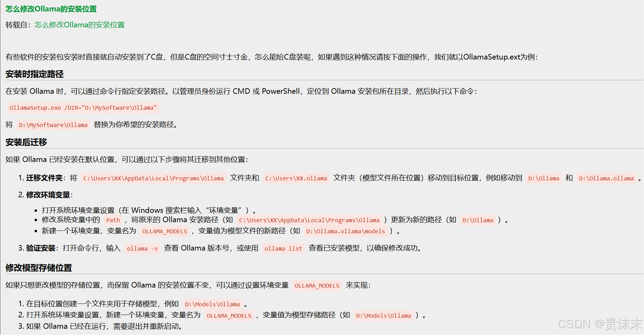Click D:\Models\Ollama code in step 1 例如
644x335 pixels.
pos(212,304)
